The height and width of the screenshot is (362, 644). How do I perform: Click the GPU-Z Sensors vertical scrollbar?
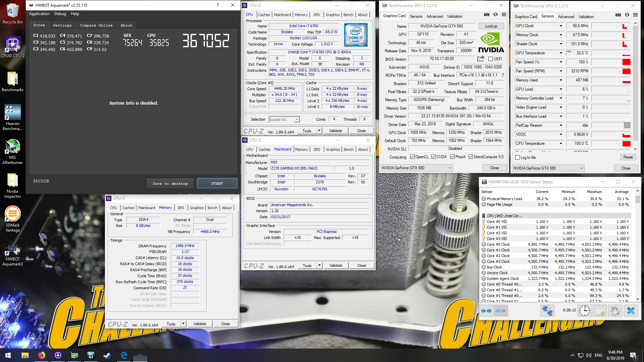coord(635,86)
